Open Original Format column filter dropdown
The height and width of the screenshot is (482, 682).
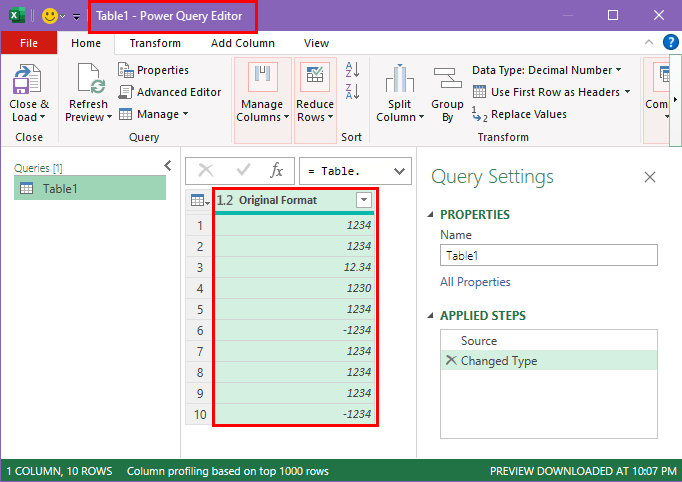pyautogui.click(x=364, y=200)
